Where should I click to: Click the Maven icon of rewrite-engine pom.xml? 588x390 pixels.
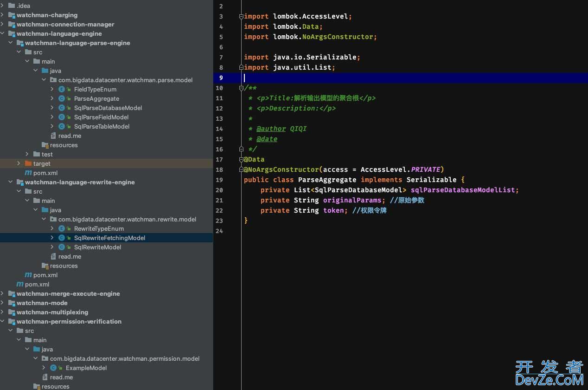pos(28,275)
